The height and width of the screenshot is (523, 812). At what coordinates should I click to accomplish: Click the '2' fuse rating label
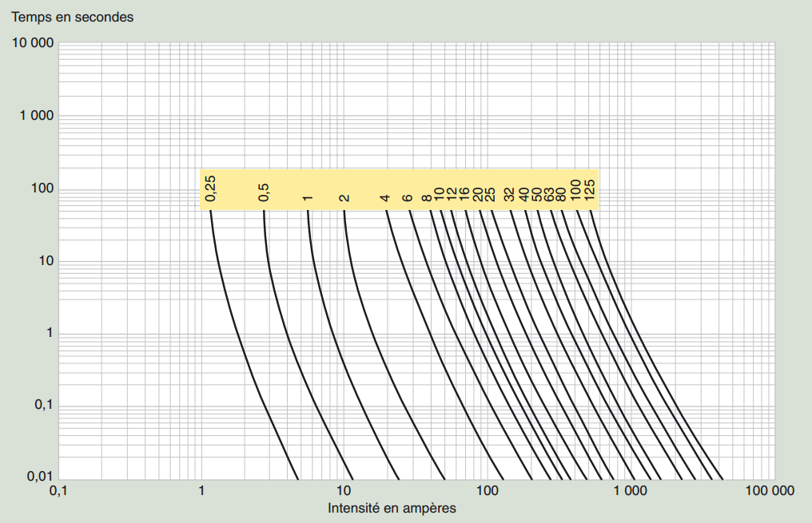(344, 198)
